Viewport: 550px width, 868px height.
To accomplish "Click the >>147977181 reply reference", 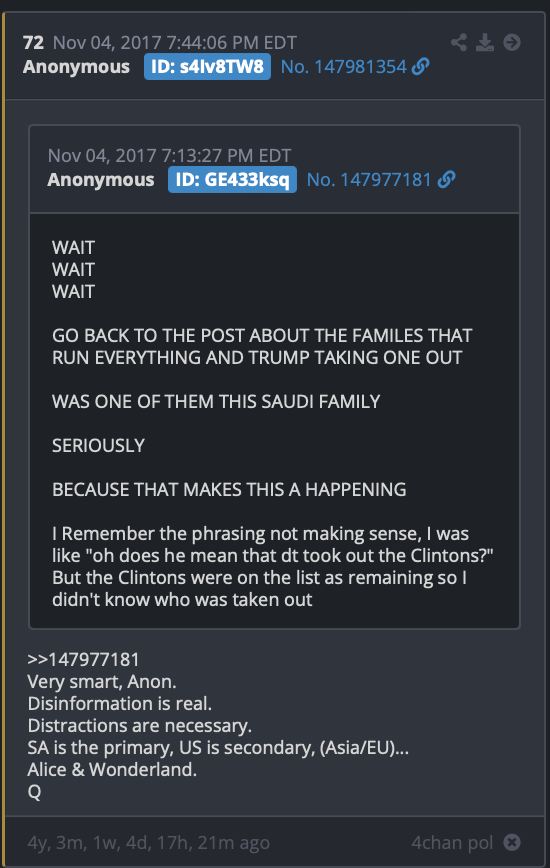I will pos(84,659).
